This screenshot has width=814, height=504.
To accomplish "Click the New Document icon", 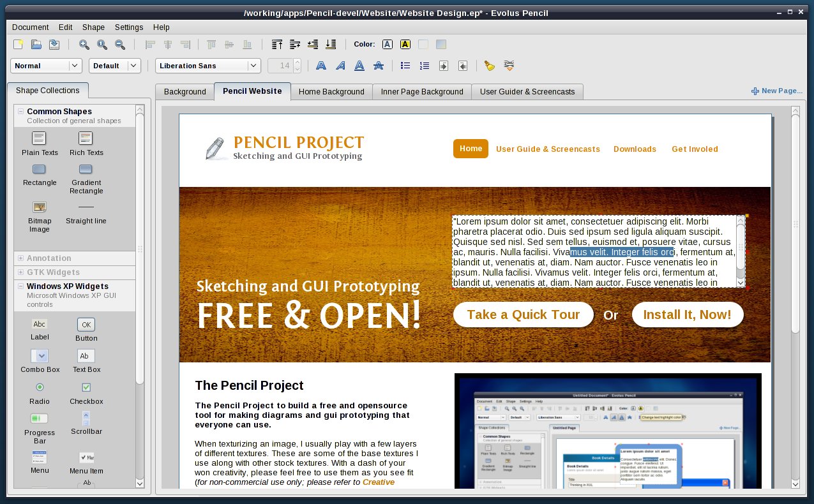I will 19,44.
